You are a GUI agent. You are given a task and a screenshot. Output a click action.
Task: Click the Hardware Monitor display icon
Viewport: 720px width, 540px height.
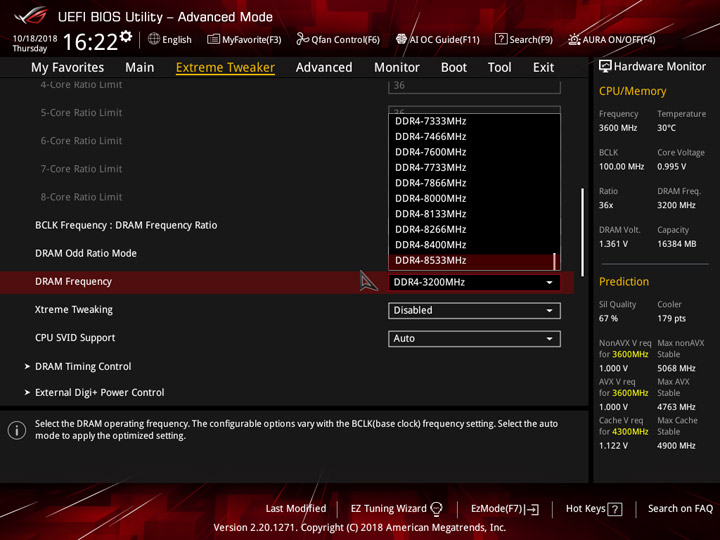(605, 66)
